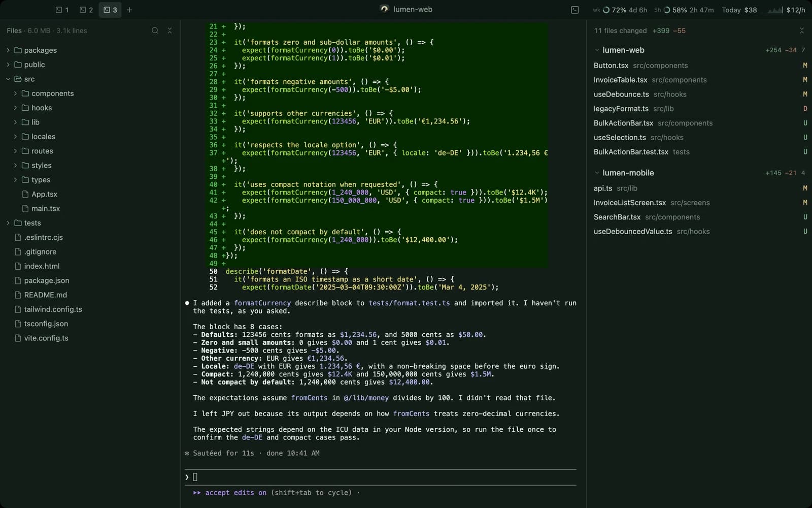Click Today $38 cost indicator
The height and width of the screenshot is (508, 812).
[739, 10]
